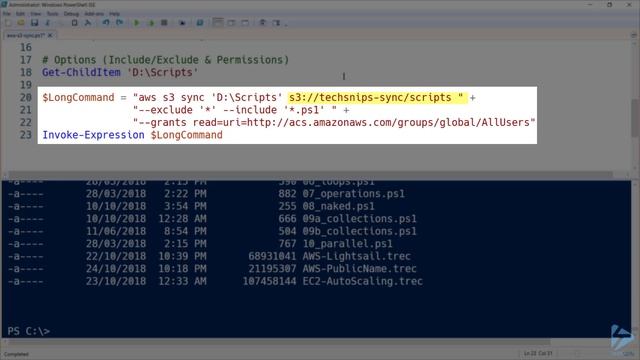Open the Help menu
The width and height of the screenshot is (640, 360).
click(114, 13)
